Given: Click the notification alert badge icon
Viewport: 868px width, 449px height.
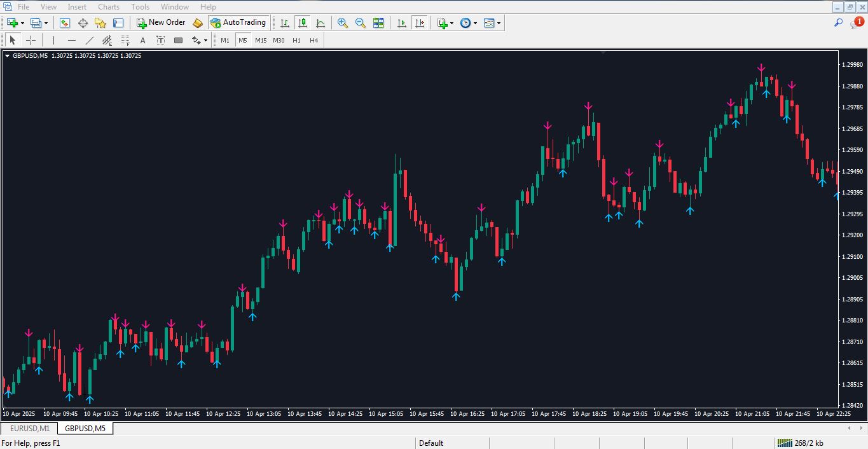Looking at the screenshot, I should 858,22.
